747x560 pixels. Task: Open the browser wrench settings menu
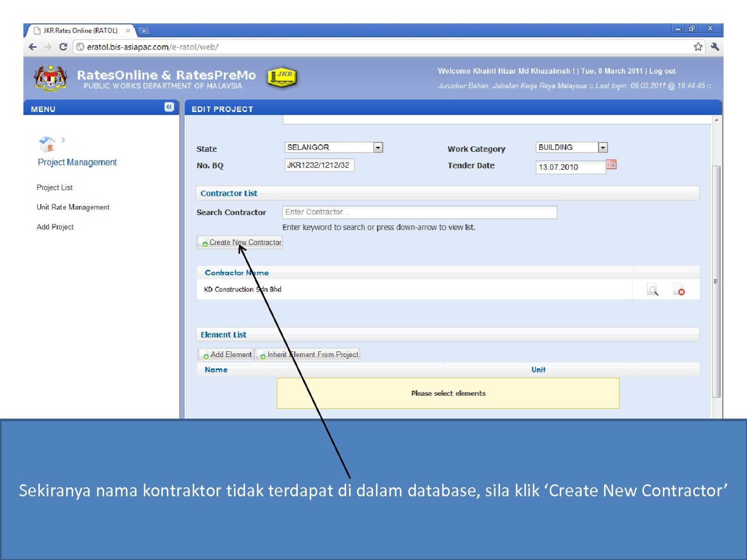715,47
